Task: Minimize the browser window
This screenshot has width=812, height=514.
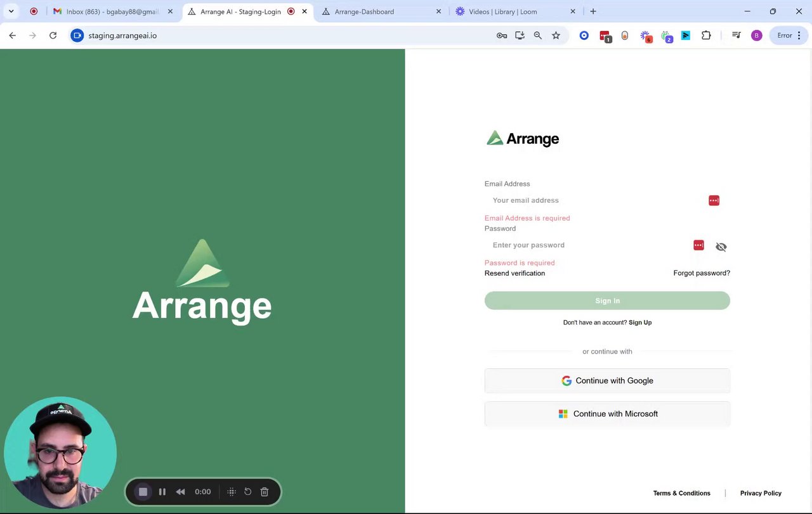Action: (747, 11)
